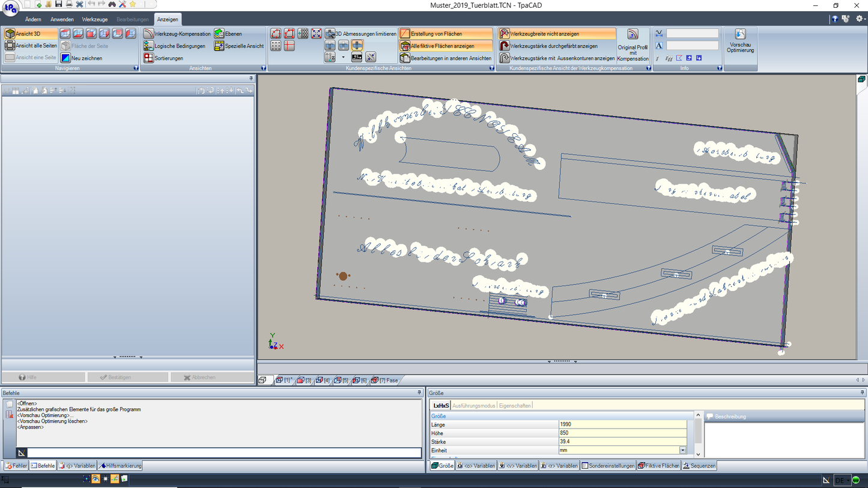Open the Einheit unit dropdown showing mm
868x488 pixels.
(682, 450)
